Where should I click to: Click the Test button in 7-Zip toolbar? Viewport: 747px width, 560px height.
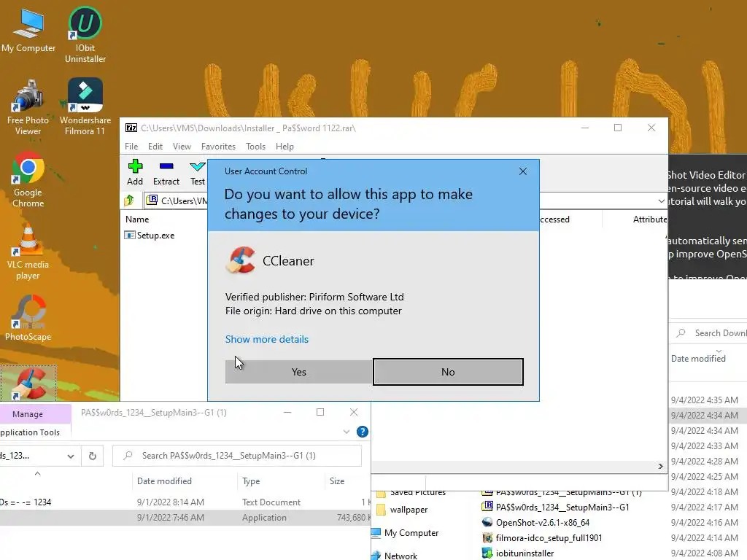click(197, 172)
